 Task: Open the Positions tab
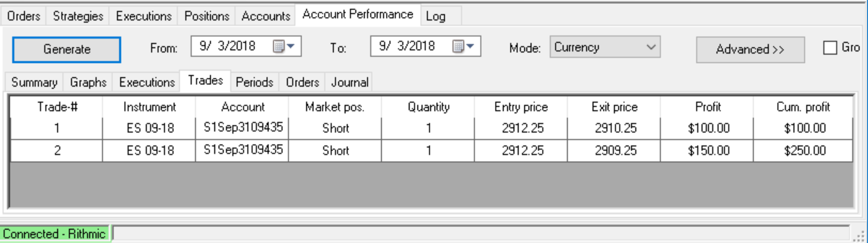click(x=207, y=16)
